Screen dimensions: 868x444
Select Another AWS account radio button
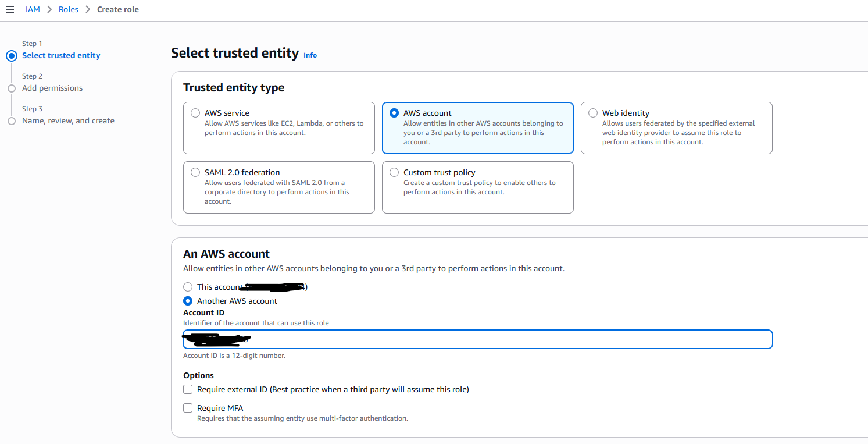(188, 301)
